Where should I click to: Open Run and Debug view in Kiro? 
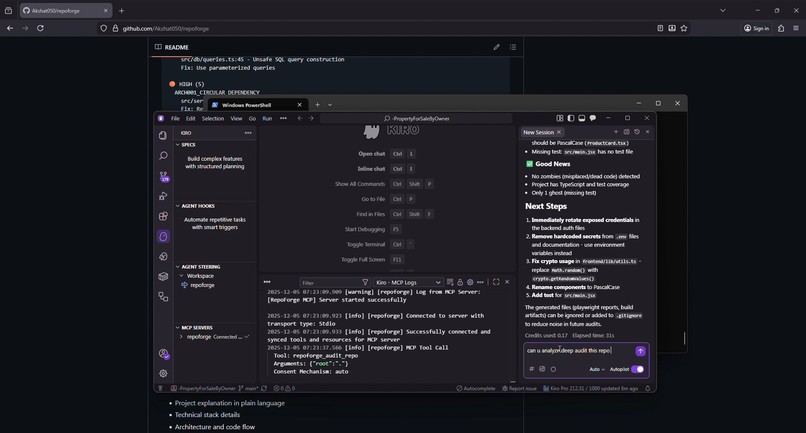163,196
